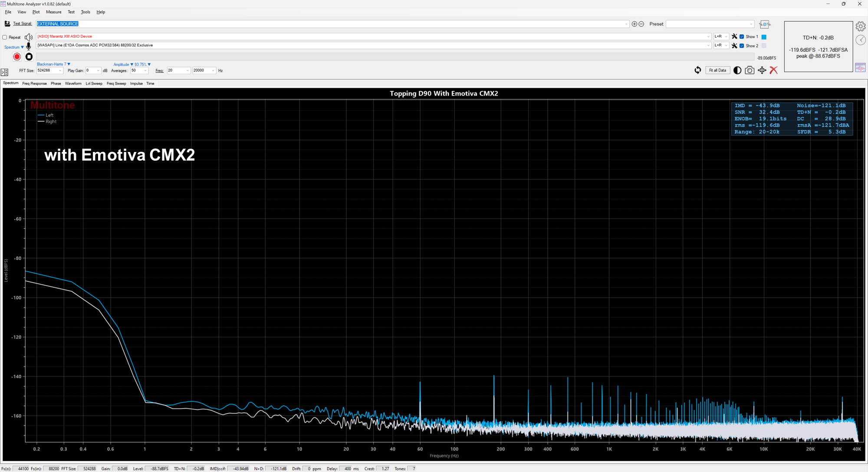This screenshot has width=868, height=472.
Task: Click the Freq label link
Action: pos(160,70)
